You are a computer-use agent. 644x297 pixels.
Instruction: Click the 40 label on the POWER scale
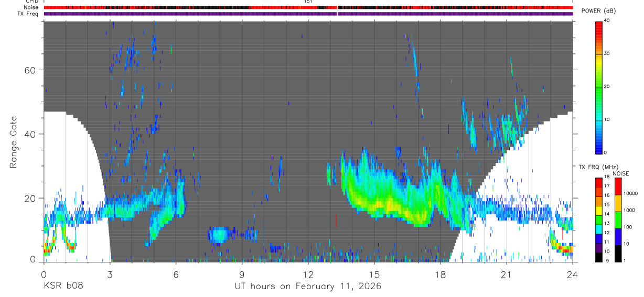click(x=607, y=21)
